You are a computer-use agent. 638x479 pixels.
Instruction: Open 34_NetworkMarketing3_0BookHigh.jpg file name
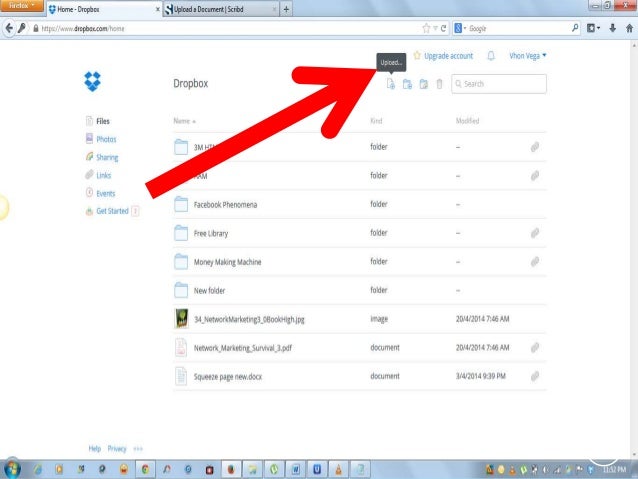[x=249, y=319]
